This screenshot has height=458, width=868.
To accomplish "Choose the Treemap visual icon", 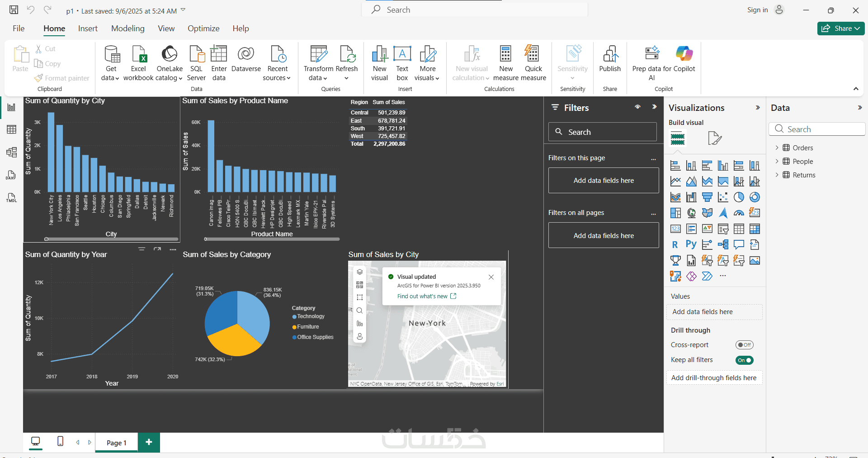I will click(x=675, y=213).
